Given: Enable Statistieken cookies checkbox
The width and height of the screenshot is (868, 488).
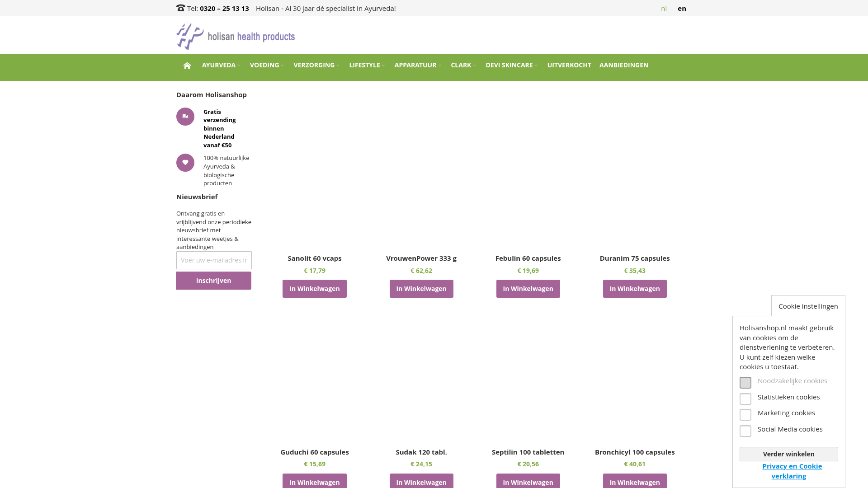Looking at the screenshot, I should pyautogui.click(x=745, y=399).
